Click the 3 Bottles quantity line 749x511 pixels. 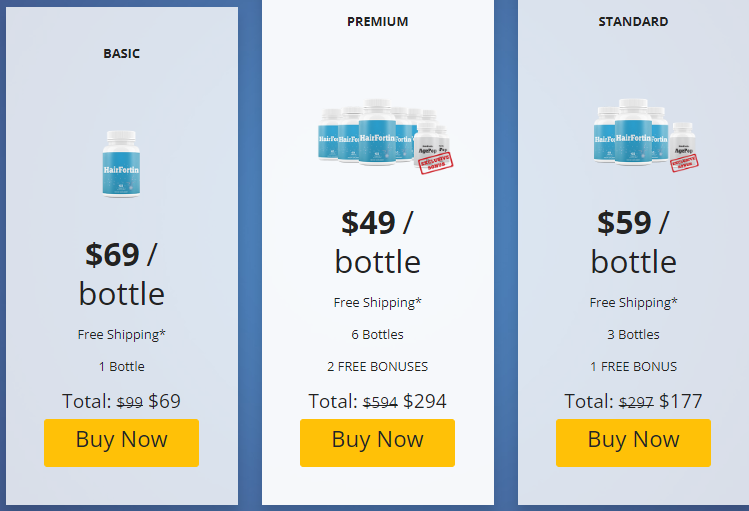point(633,335)
